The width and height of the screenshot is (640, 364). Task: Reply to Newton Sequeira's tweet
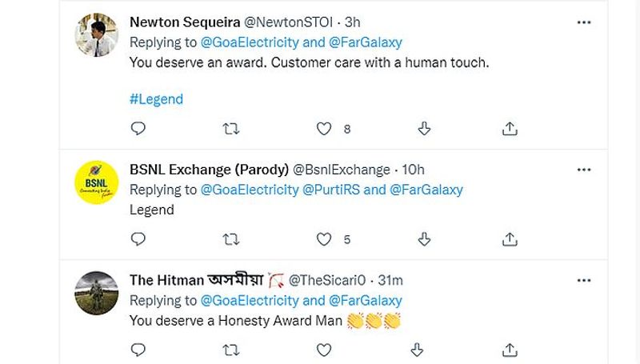(138, 128)
